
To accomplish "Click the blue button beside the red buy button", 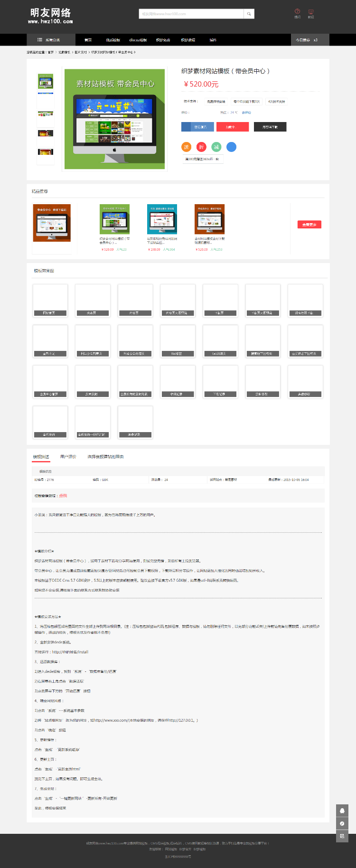I will (197, 127).
